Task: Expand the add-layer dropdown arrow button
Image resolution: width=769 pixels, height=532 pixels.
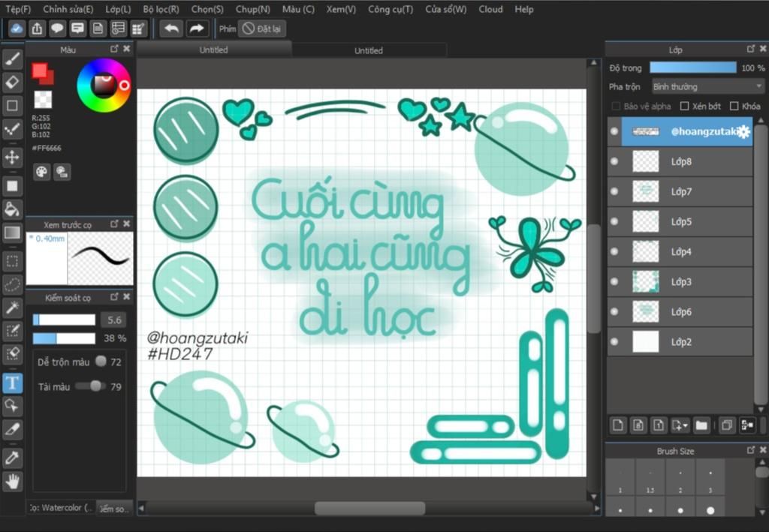Action: coord(680,425)
